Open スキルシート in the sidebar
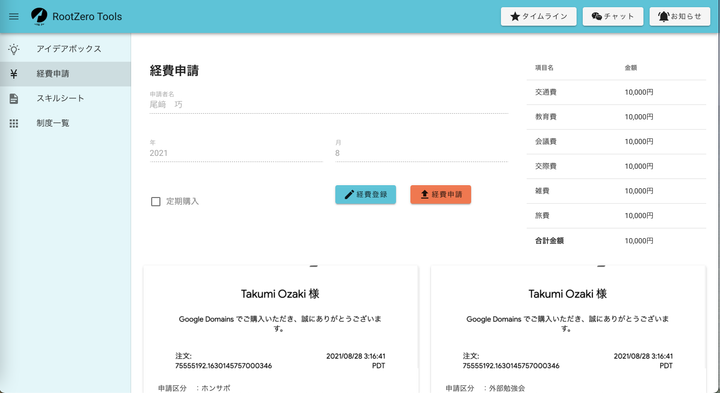Image resolution: width=720 pixels, height=393 pixels. pyautogui.click(x=65, y=98)
